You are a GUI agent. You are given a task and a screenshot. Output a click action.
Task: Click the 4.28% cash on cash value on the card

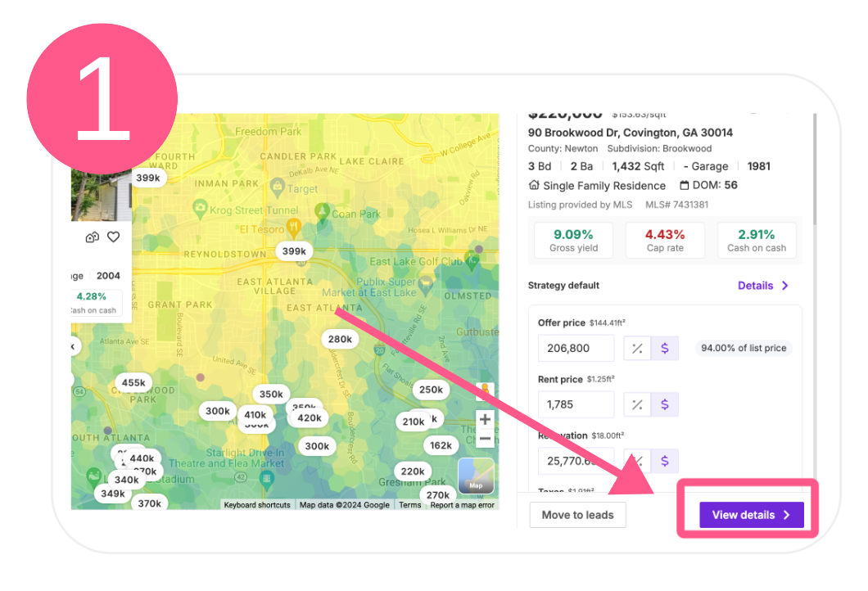(92, 296)
